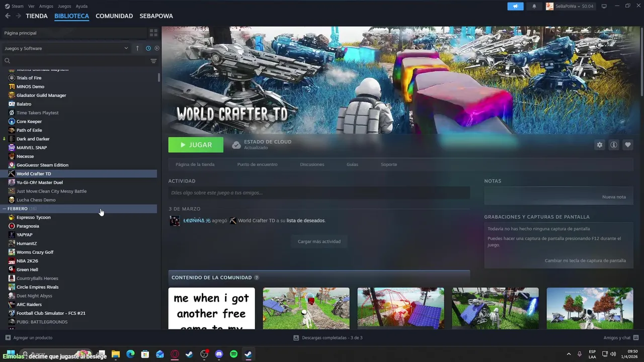Select Dark and Darker in the library
644x362 pixels.
click(33, 139)
